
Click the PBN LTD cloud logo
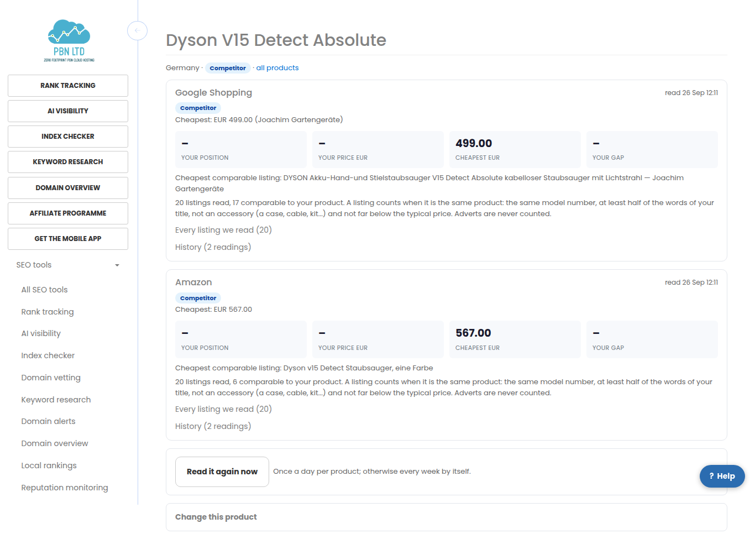(x=69, y=40)
